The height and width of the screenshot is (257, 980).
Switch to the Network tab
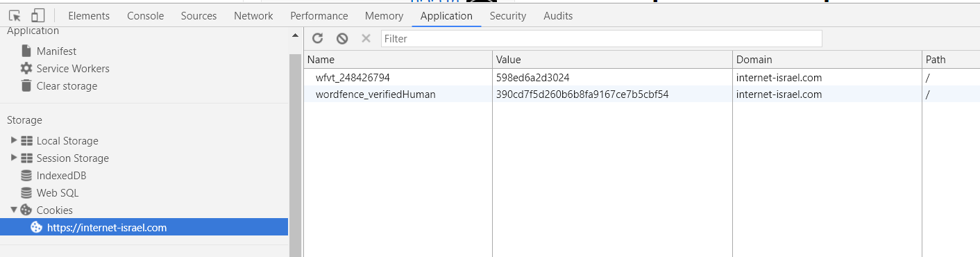click(x=253, y=15)
